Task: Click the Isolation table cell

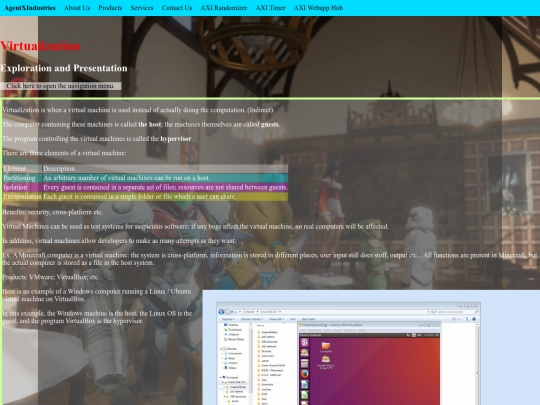Action: tap(22, 187)
